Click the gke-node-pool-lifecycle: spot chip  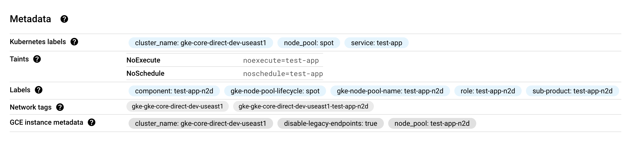click(x=275, y=91)
